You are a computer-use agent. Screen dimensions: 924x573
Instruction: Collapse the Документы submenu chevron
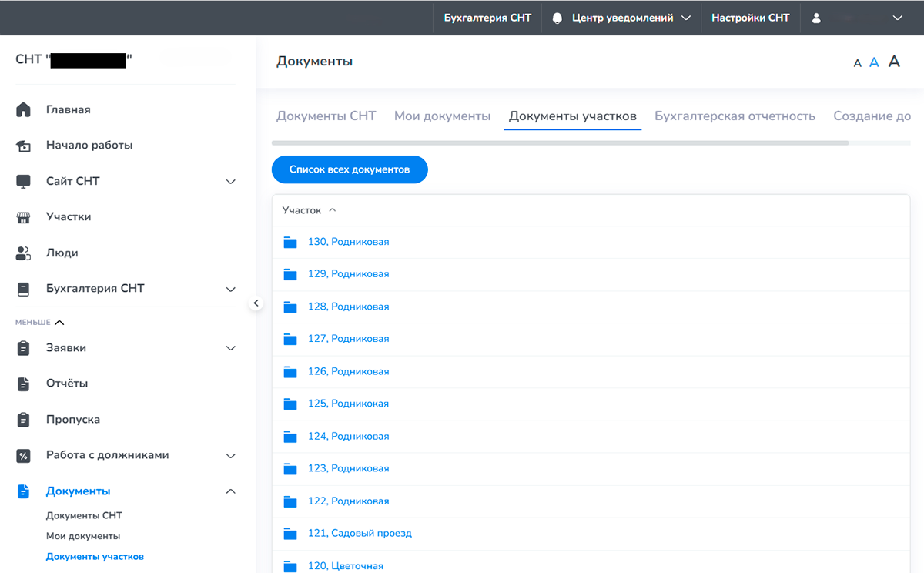(230, 491)
